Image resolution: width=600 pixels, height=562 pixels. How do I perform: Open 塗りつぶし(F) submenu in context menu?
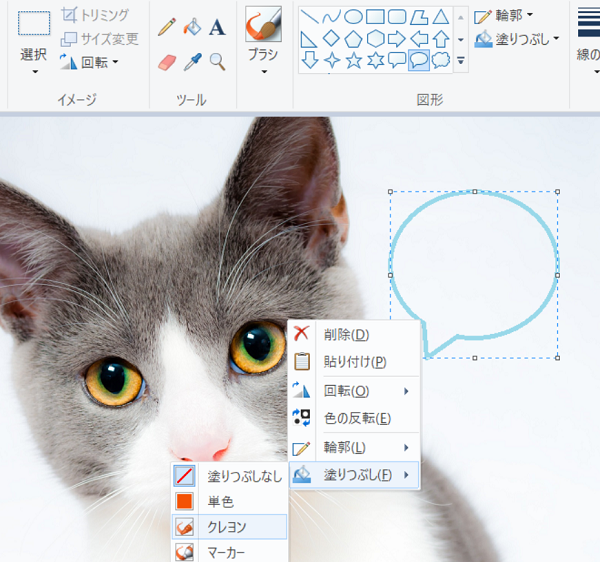click(x=354, y=475)
